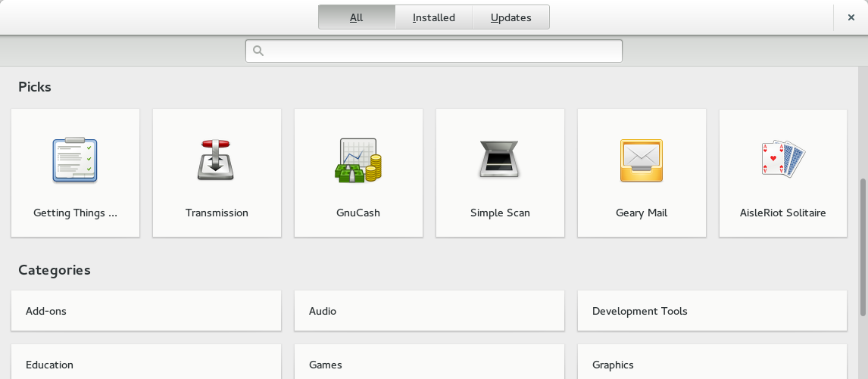Close the Software window
The width and height of the screenshot is (868, 379).
[x=851, y=17]
